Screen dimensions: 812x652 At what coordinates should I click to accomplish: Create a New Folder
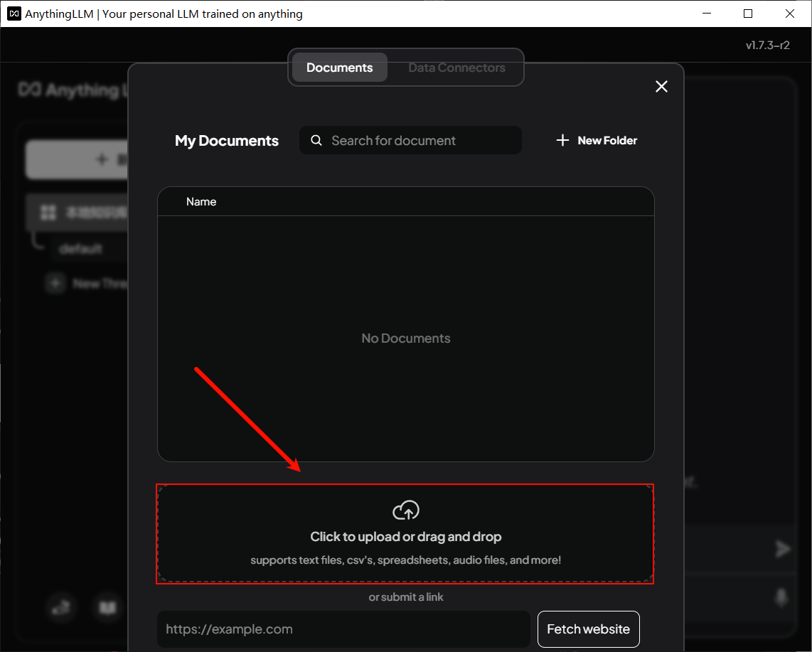pos(597,140)
